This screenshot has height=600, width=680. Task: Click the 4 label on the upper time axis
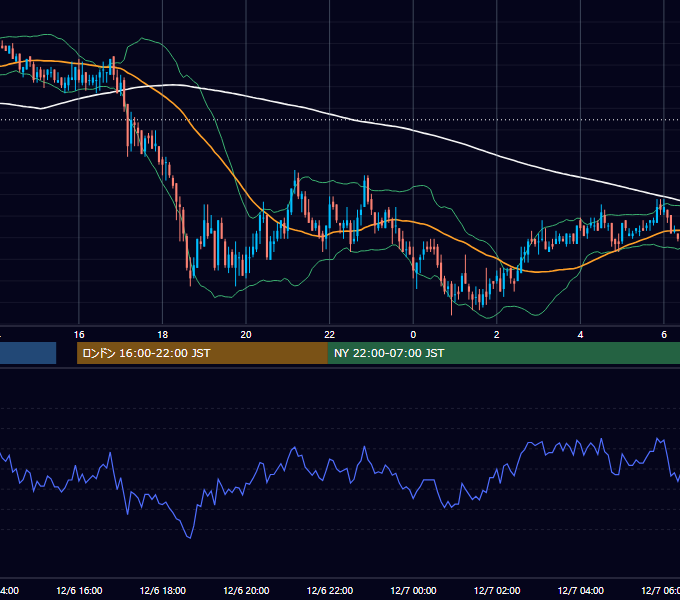tap(580, 335)
